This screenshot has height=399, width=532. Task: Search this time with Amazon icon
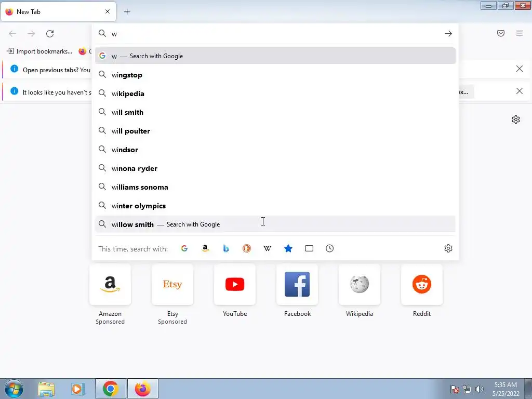coord(205,248)
